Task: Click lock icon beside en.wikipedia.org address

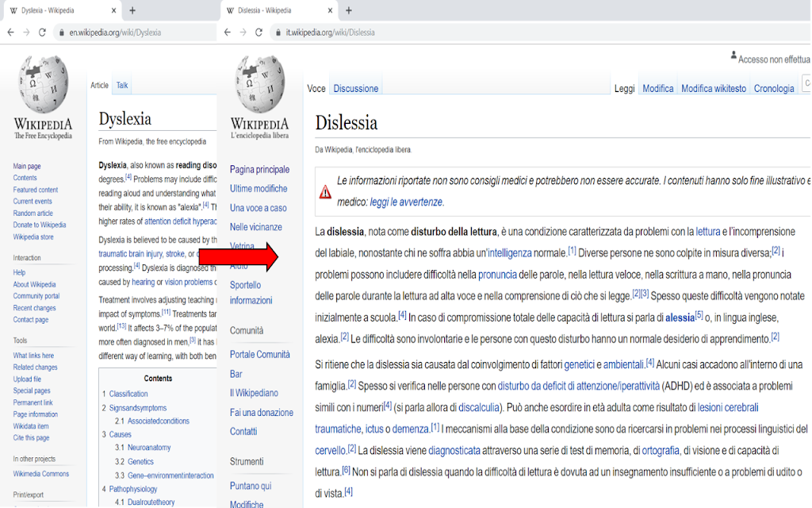Action: click(62, 32)
